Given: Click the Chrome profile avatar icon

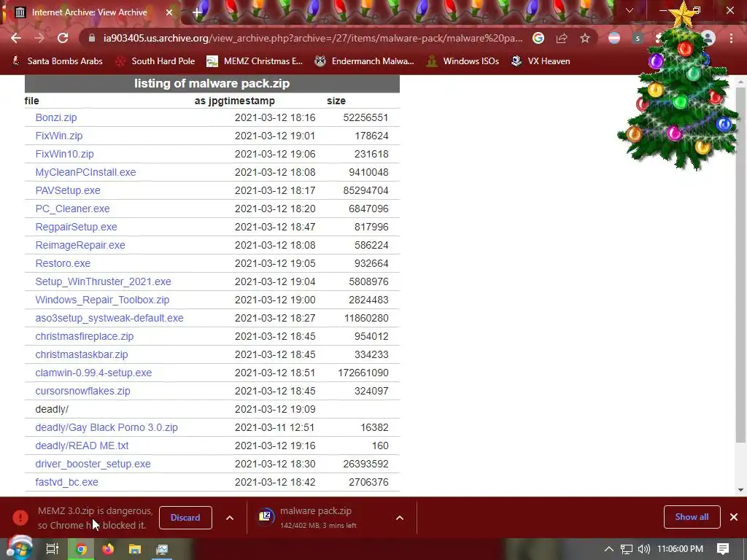Looking at the screenshot, I should (x=708, y=38).
